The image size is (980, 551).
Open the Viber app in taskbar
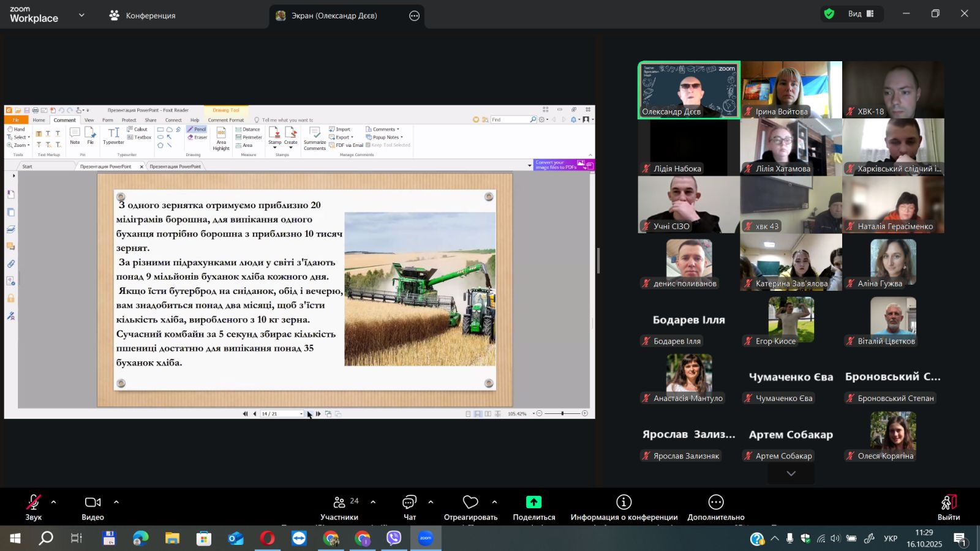(394, 538)
